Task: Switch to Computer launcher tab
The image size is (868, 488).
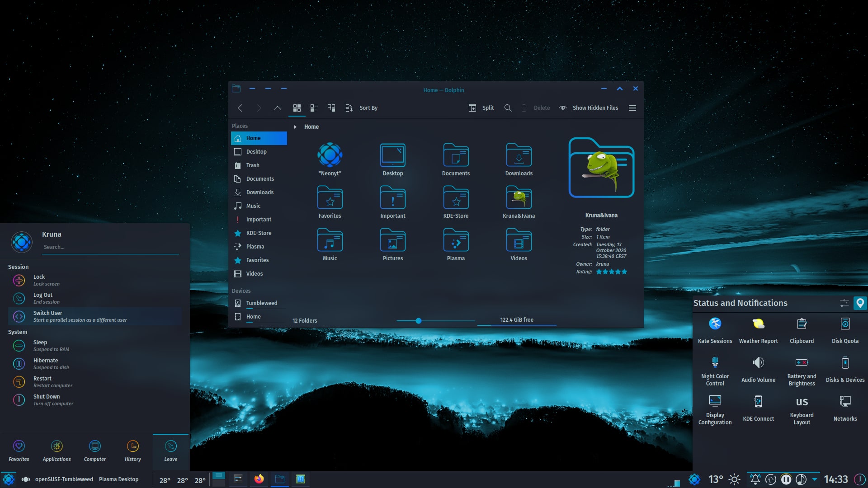Action: point(95,451)
